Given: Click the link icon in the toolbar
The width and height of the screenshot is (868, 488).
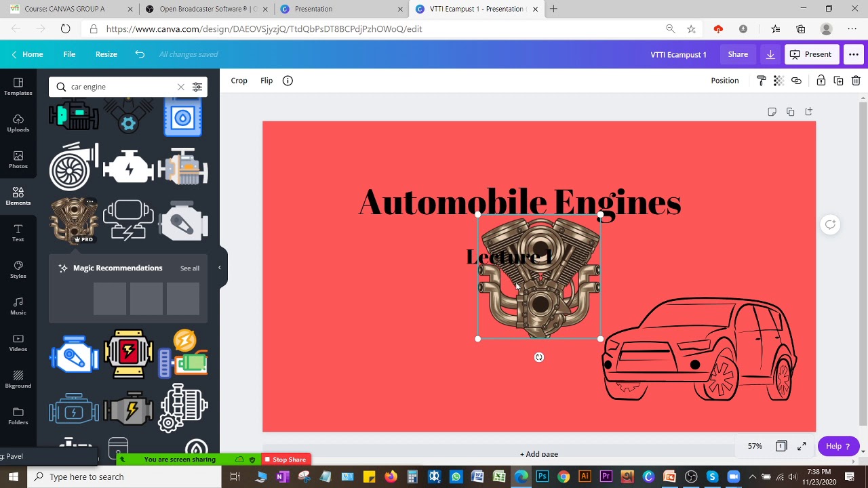Looking at the screenshot, I should click(x=796, y=81).
